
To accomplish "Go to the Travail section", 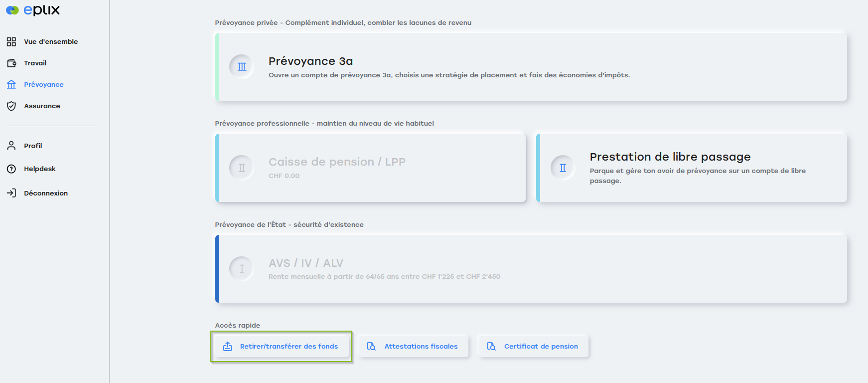I will (x=35, y=63).
